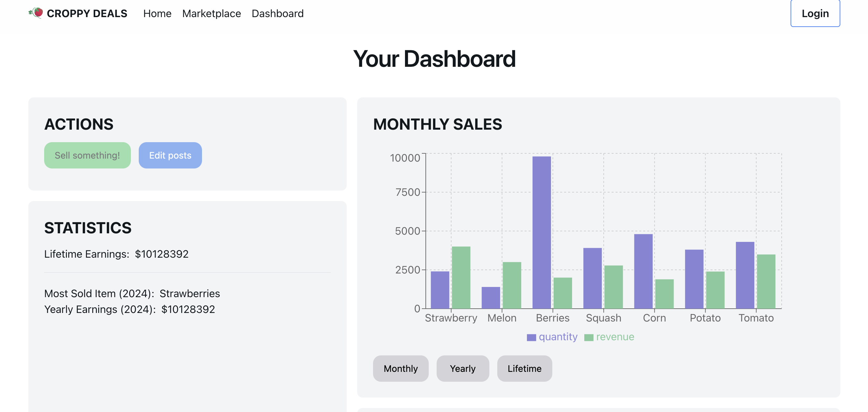Viewport: 868px width, 412px height.
Task: Toggle the revenue series in the legend
Action: click(615, 337)
